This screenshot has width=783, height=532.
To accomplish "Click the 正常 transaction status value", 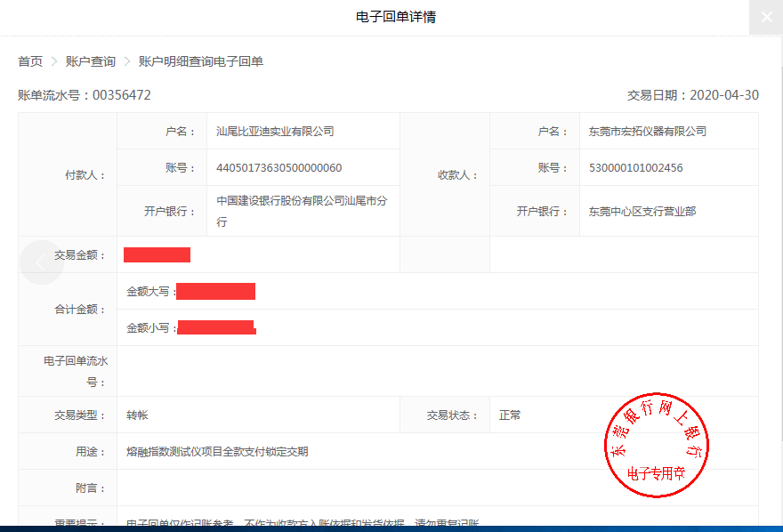I will tap(511, 415).
